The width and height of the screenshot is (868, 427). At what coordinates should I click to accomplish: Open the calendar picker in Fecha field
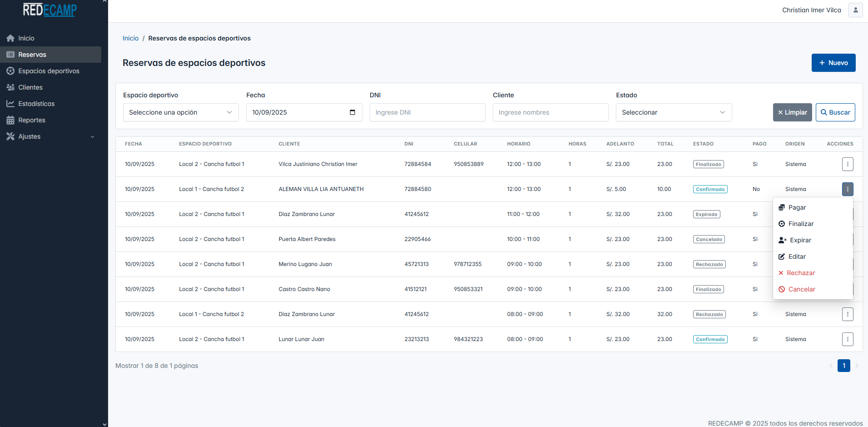click(x=352, y=112)
